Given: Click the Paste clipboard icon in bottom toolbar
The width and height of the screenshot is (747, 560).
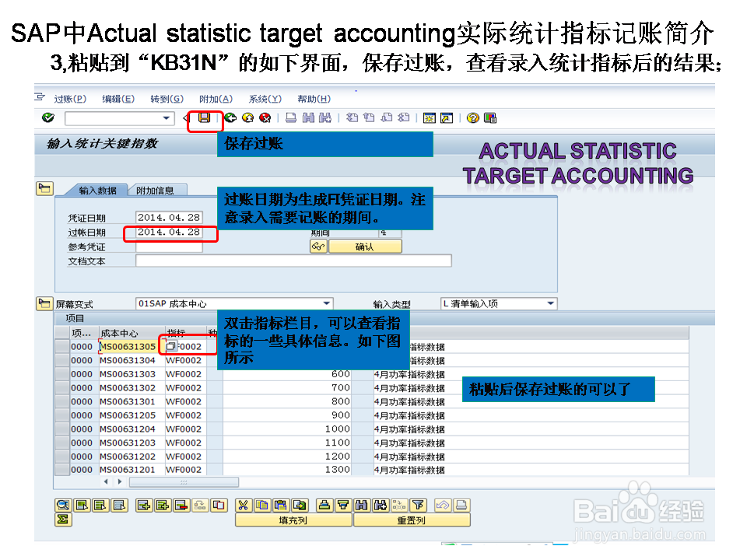Looking at the screenshot, I should pos(281,506).
